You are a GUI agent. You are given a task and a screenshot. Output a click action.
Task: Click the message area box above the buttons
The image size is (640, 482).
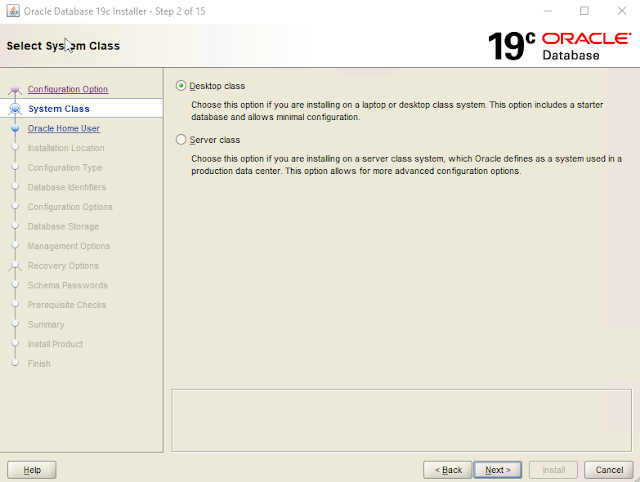(x=402, y=420)
